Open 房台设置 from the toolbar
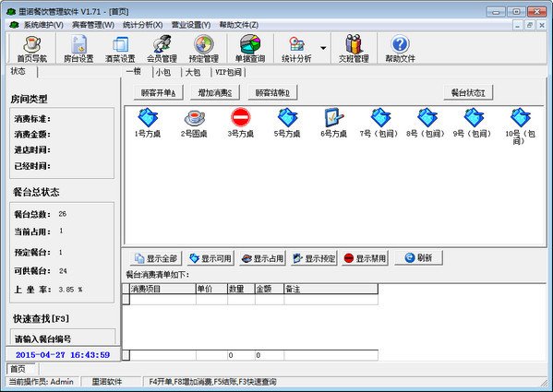 click(78, 49)
